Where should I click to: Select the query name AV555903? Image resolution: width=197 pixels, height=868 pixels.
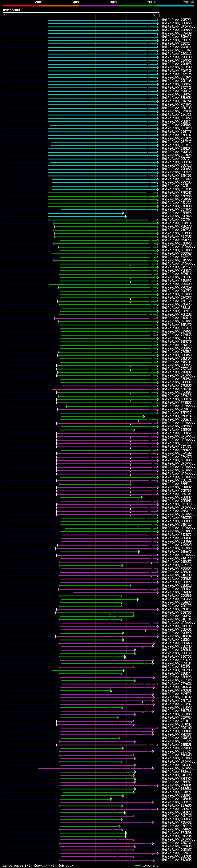[11, 10]
